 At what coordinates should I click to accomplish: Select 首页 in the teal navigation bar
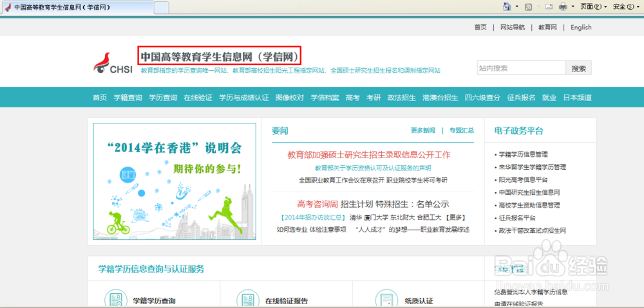tap(100, 98)
